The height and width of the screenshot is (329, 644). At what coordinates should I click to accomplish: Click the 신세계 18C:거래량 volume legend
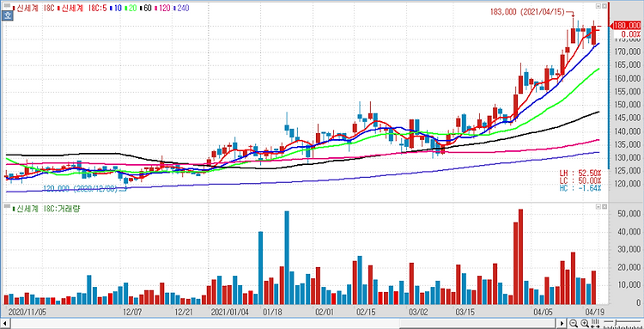pos(47,209)
